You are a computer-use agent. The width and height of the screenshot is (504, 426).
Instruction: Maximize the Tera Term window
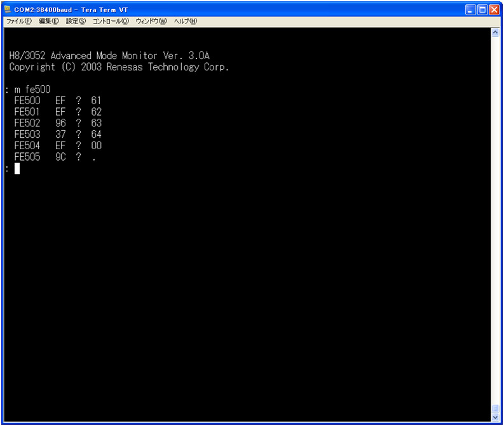point(482,10)
